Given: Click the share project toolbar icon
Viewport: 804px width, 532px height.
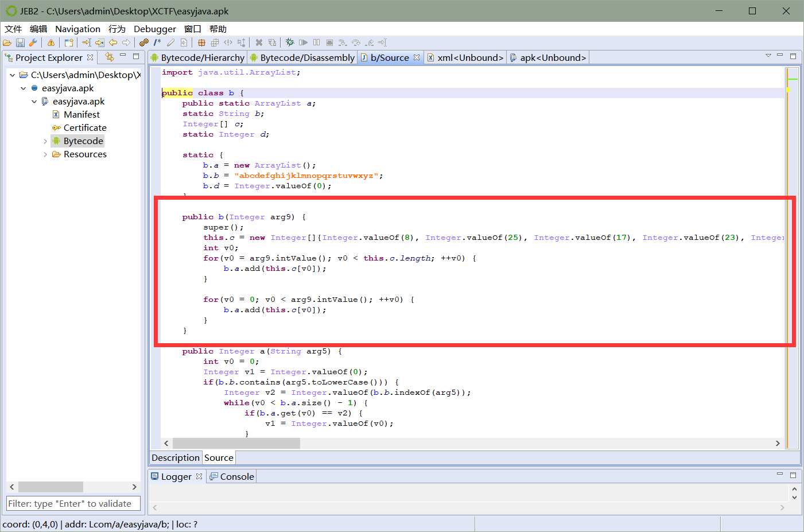Looking at the screenshot, I should pos(69,42).
